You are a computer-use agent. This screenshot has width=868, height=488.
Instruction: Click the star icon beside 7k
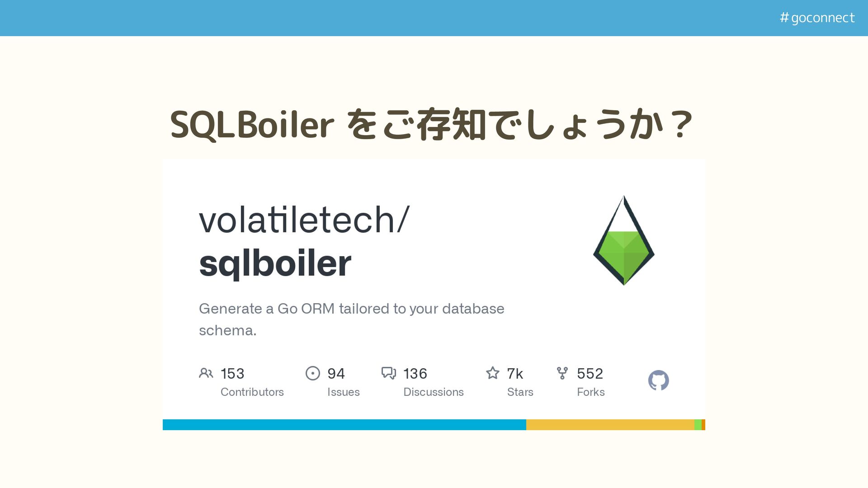pyautogui.click(x=492, y=373)
